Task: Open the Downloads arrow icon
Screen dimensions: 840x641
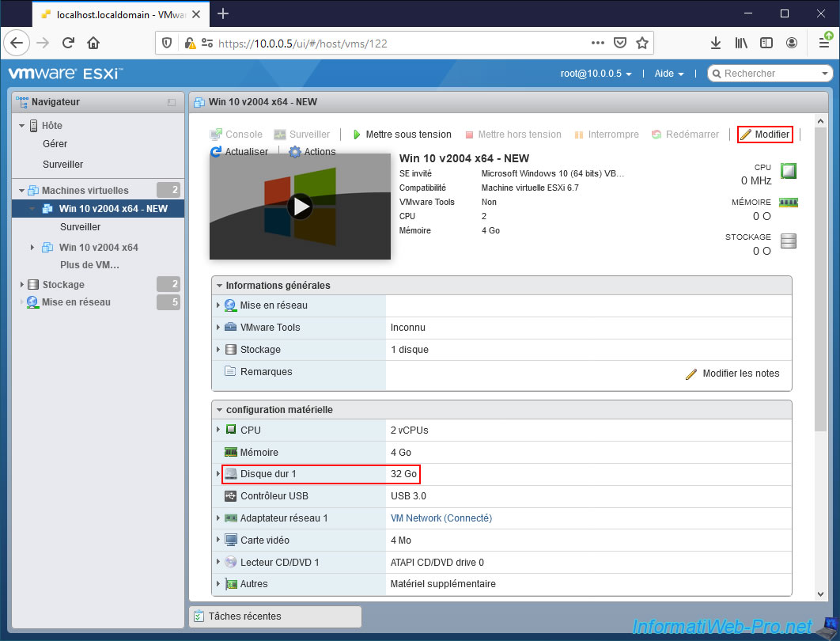Action: pyautogui.click(x=715, y=43)
